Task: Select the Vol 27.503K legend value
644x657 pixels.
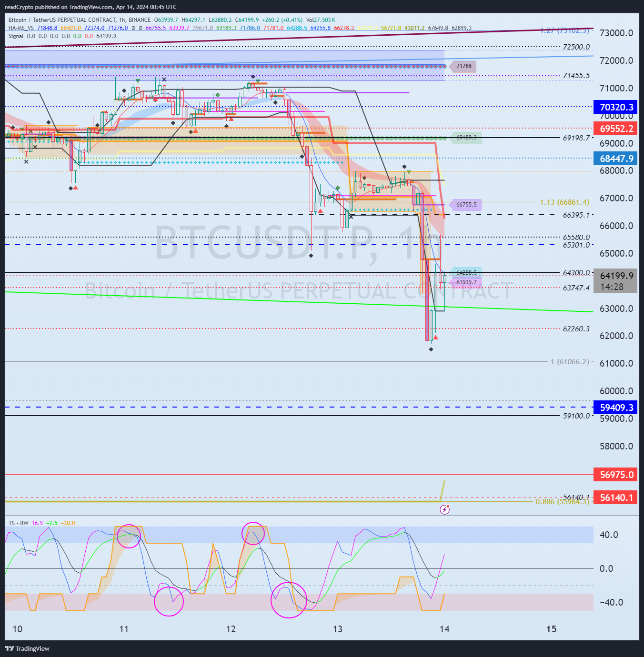Action: [x=321, y=20]
